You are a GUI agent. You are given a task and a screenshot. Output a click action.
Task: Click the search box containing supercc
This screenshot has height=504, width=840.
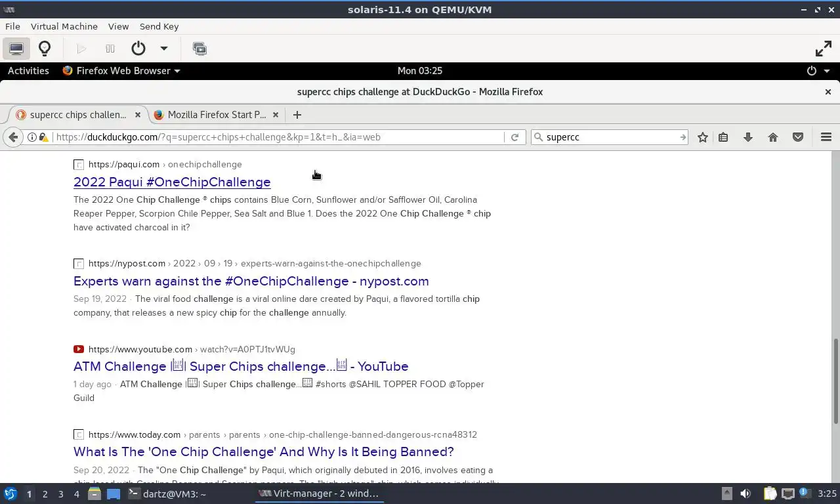610,137
